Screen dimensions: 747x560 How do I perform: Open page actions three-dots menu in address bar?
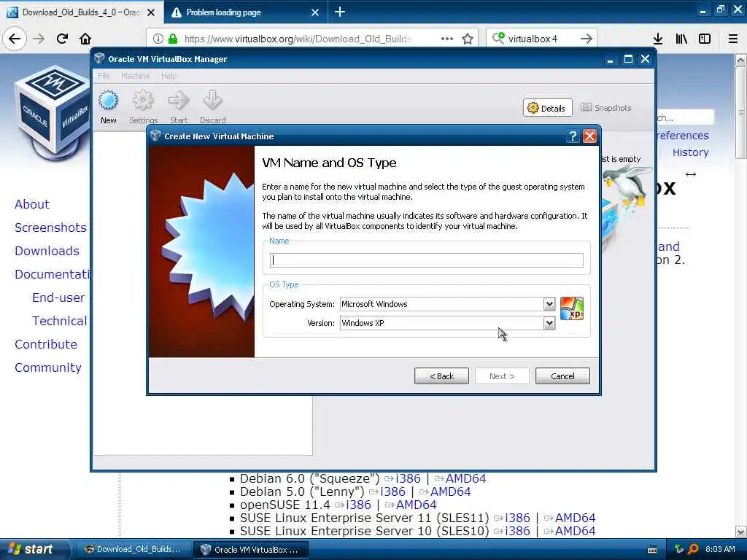click(x=447, y=39)
